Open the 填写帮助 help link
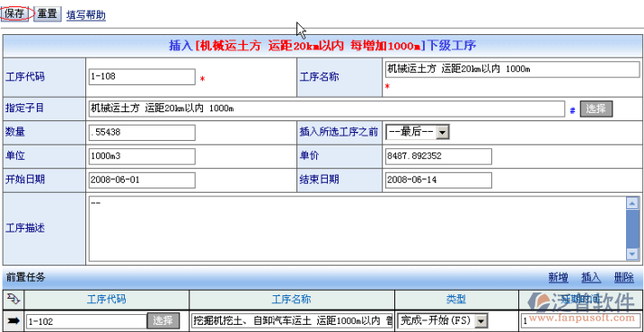The image size is (644, 332). pos(86,15)
